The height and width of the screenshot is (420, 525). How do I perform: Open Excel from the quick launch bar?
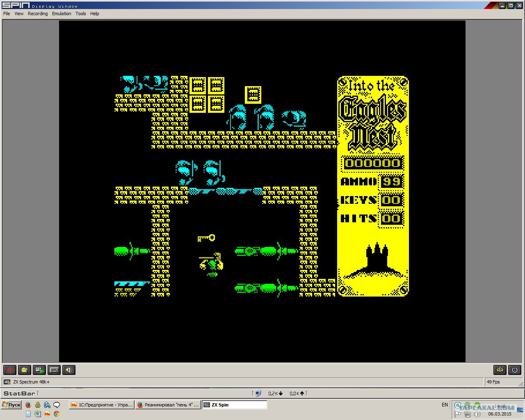point(37,414)
